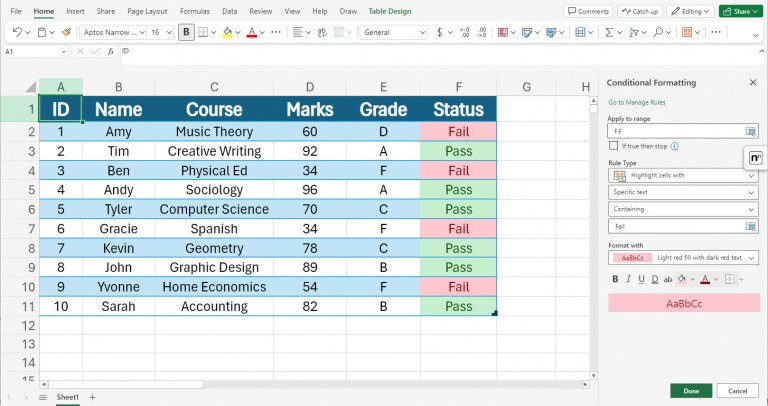Select the Format Painter brush icon

(67, 32)
